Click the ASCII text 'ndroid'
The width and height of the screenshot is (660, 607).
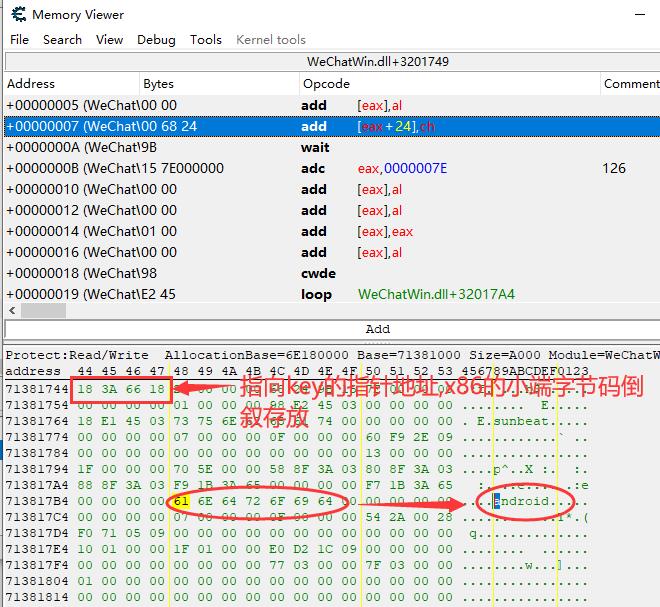[x=524, y=501]
